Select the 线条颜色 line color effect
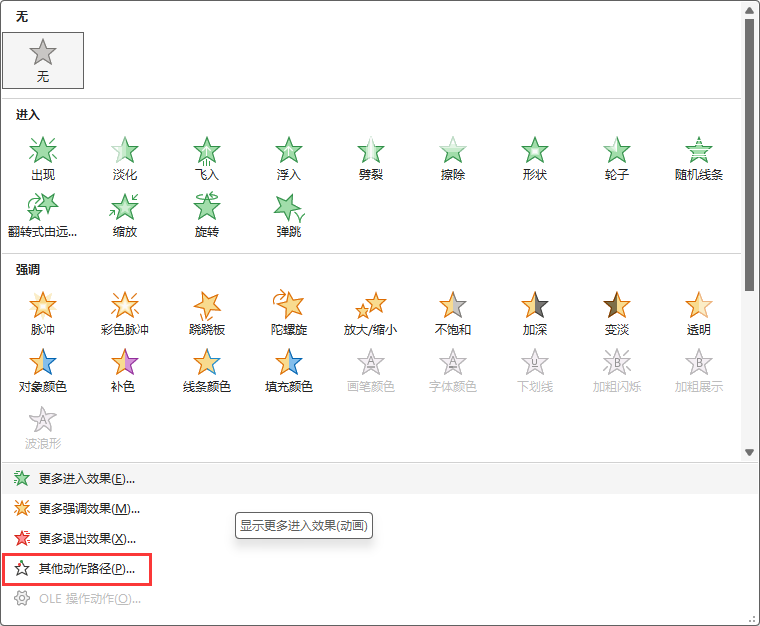This screenshot has height=626, width=760. [207, 371]
